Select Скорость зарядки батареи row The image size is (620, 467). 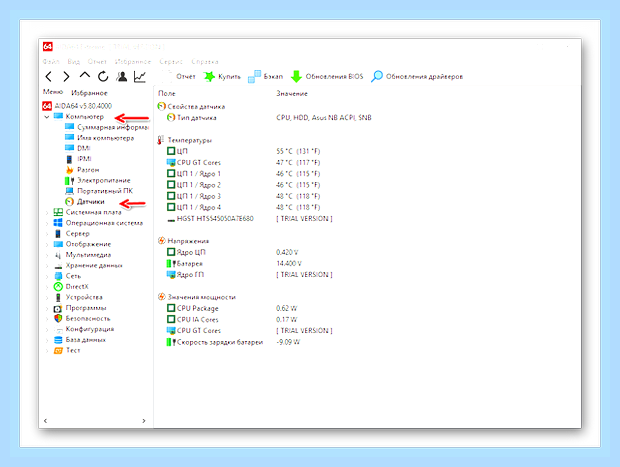pos(233,342)
